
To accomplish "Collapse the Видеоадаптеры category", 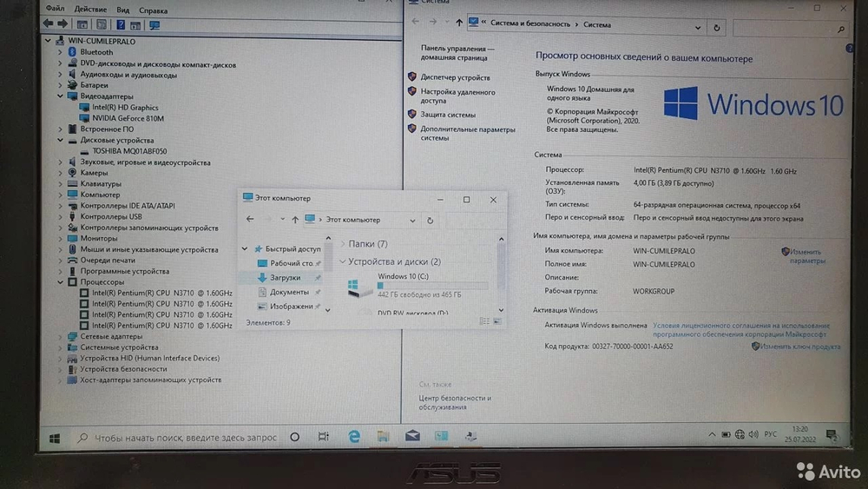I will (60, 96).
